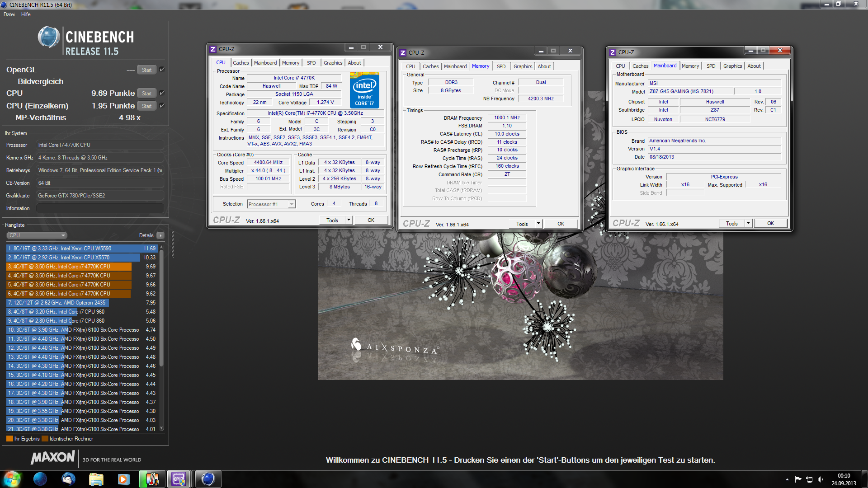Select Memory tab in the Motherboard CPU-Z window
Screen dimensions: 868x488
coord(690,66)
